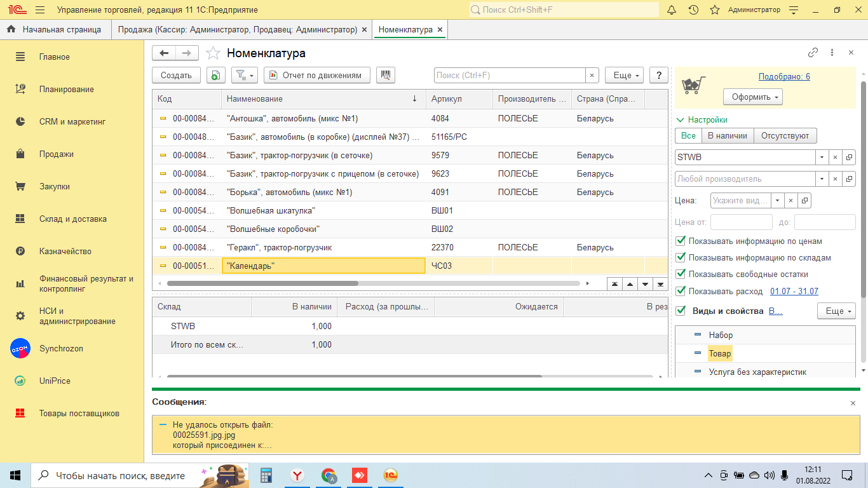This screenshot has height=488, width=868.
Task: Open the help question mark button
Action: tap(659, 75)
